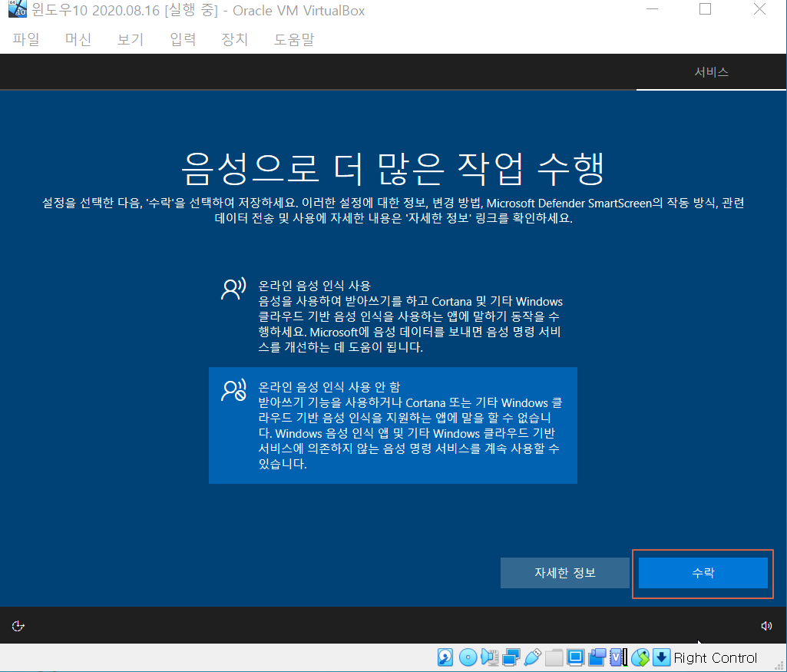
Task: Click the '음성으로 더 많은 작업 수행' heading
Action: pos(393,167)
